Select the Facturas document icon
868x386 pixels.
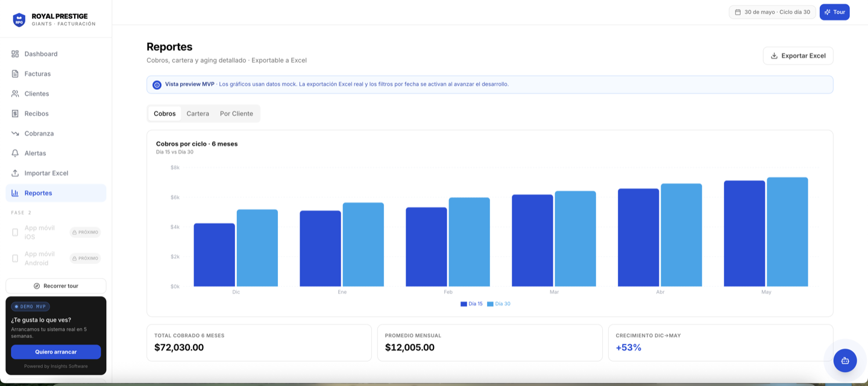(15, 74)
